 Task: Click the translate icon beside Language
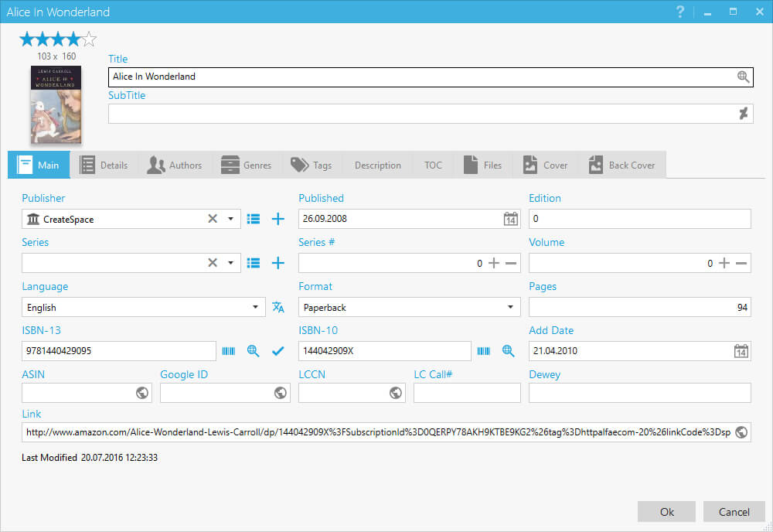[x=278, y=308]
